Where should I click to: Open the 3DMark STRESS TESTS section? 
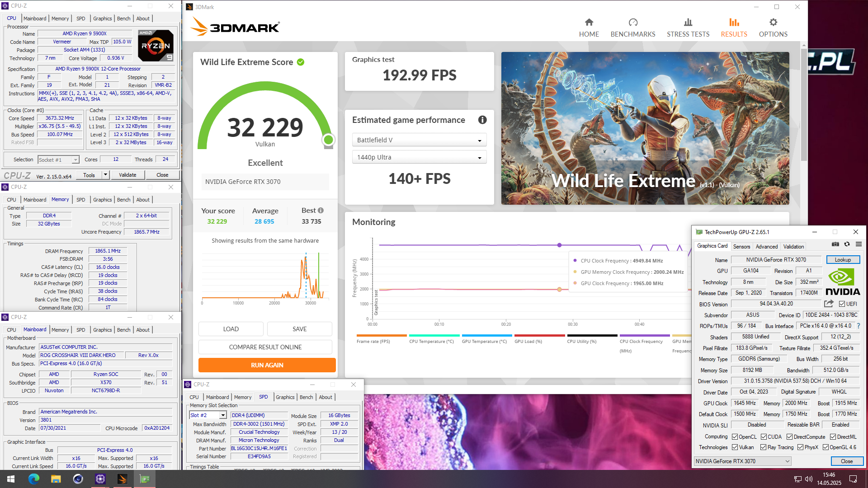(x=688, y=28)
